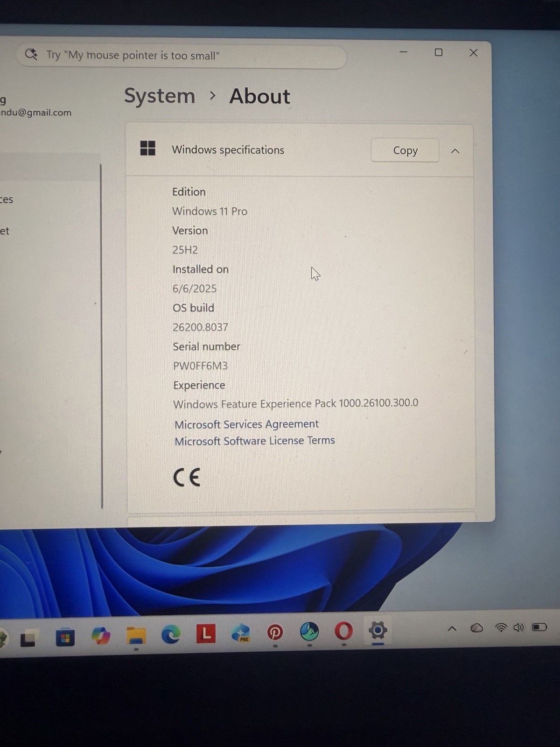Select the serial number PW0FF6M3
Screen dimensions: 560x747
200,366
